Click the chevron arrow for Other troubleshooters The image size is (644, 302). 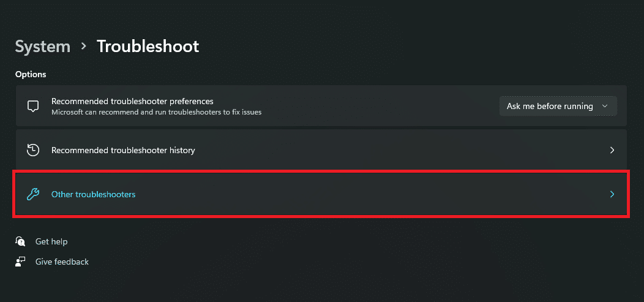click(x=612, y=194)
